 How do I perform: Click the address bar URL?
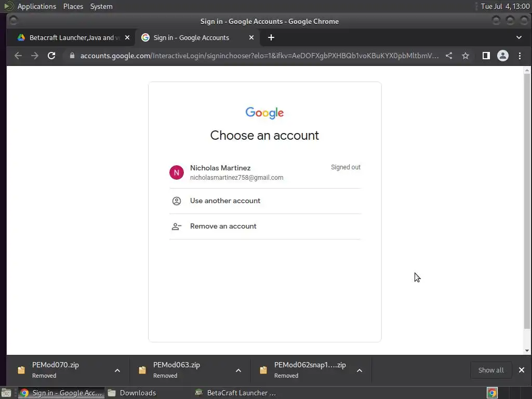coord(259,56)
